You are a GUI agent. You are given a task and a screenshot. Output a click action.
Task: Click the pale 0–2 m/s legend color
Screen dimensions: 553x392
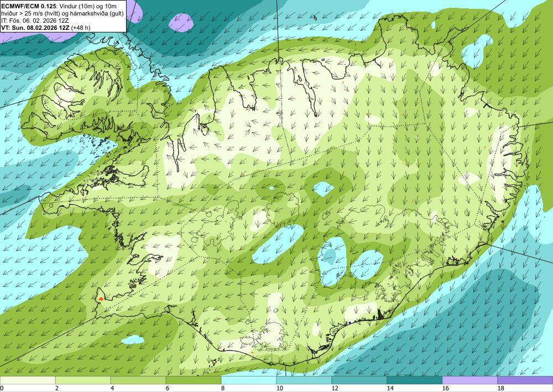(x=28, y=380)
